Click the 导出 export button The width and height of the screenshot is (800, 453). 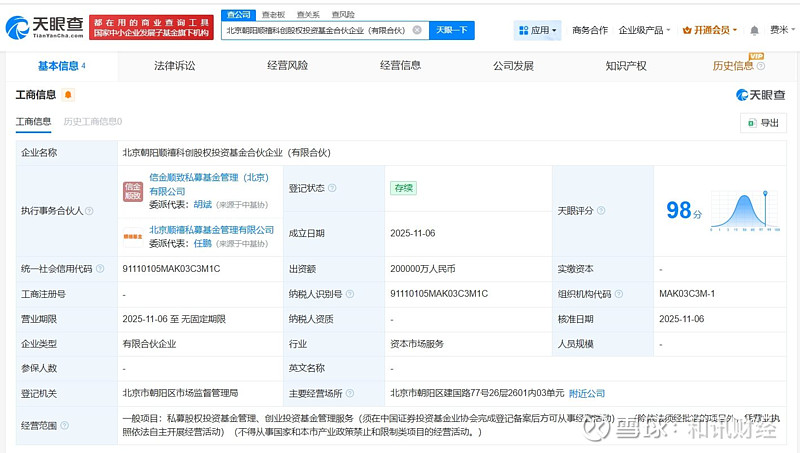(x=763, y=123)
